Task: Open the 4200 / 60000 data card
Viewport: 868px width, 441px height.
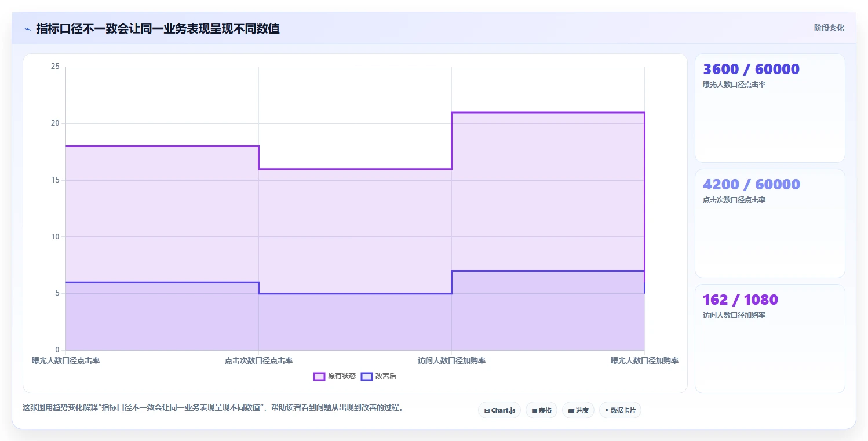Action: point(770,223)
